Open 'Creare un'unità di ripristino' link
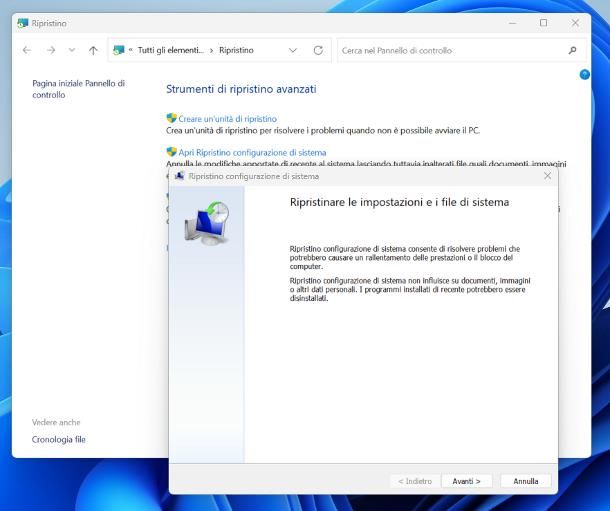This screenshot has height=511, width=610. 228,119
